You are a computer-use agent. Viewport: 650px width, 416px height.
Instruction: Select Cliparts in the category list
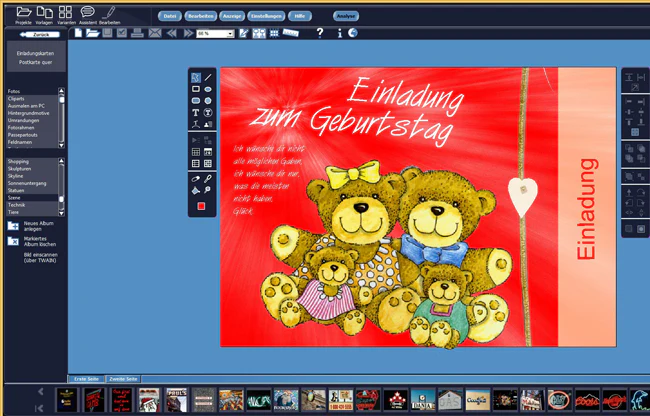point(32,99)
